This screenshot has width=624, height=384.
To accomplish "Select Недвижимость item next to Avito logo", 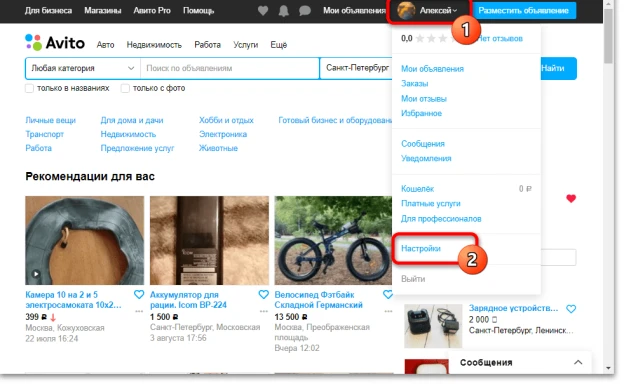I will pos(154,45).
